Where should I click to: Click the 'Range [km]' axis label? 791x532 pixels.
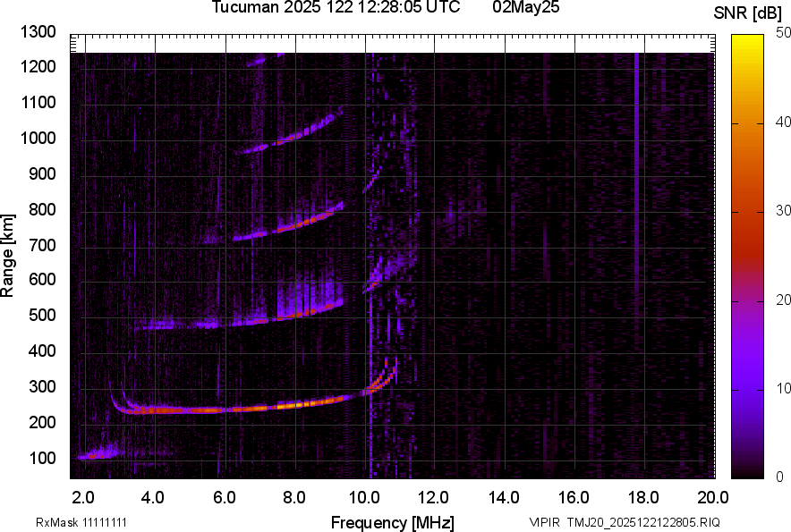click(7, 256)
